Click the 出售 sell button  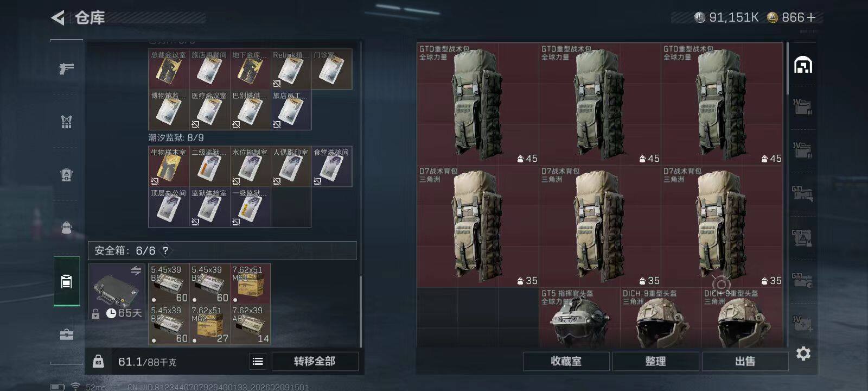[745, 361]
